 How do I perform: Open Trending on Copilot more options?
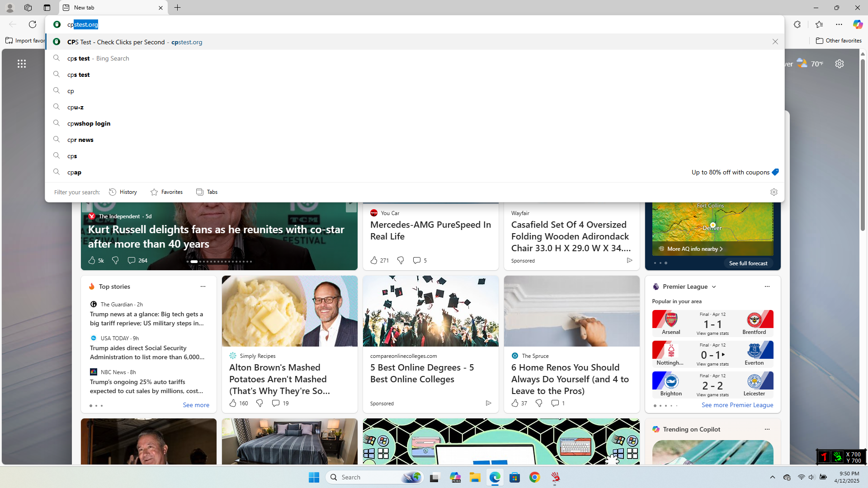pos(767,429)
